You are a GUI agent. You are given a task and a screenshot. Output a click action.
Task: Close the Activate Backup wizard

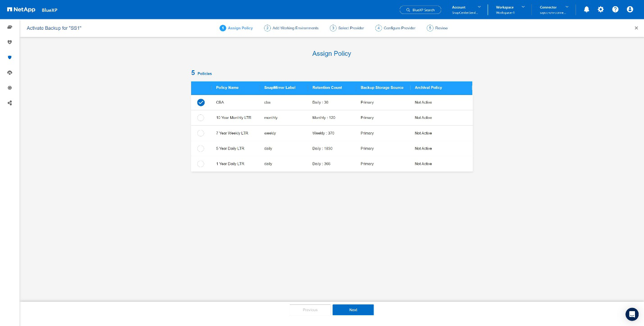636,28
